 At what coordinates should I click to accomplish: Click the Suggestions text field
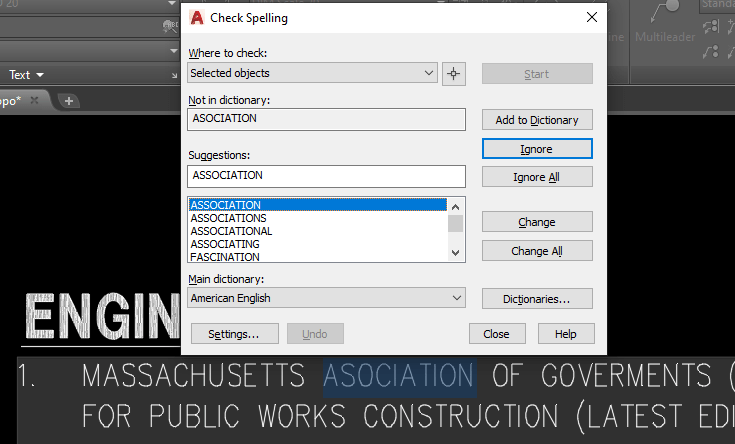(x=326, y=176)
